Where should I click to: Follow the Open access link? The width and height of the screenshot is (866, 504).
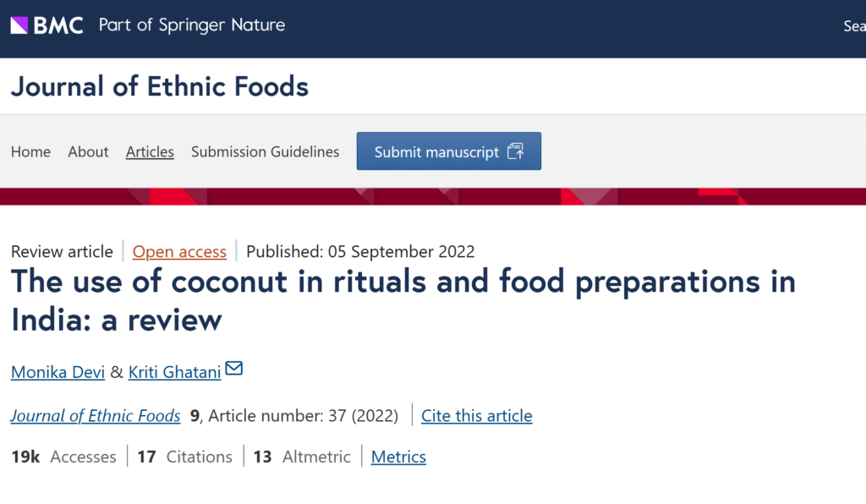click(179, 252)
